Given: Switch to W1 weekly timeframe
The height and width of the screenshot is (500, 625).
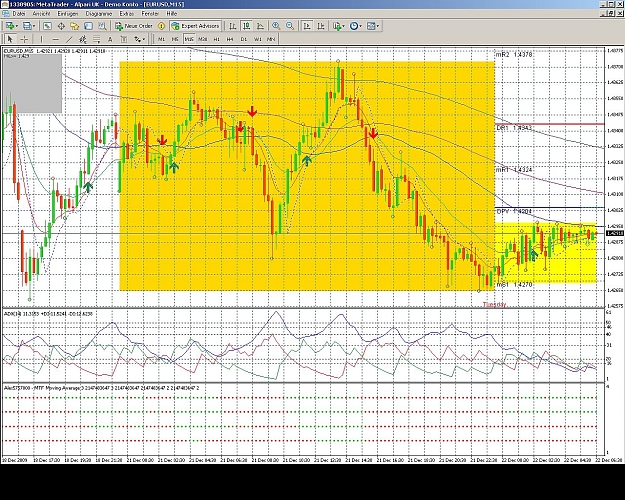Looking at the screenshot, I should (257, 39).
